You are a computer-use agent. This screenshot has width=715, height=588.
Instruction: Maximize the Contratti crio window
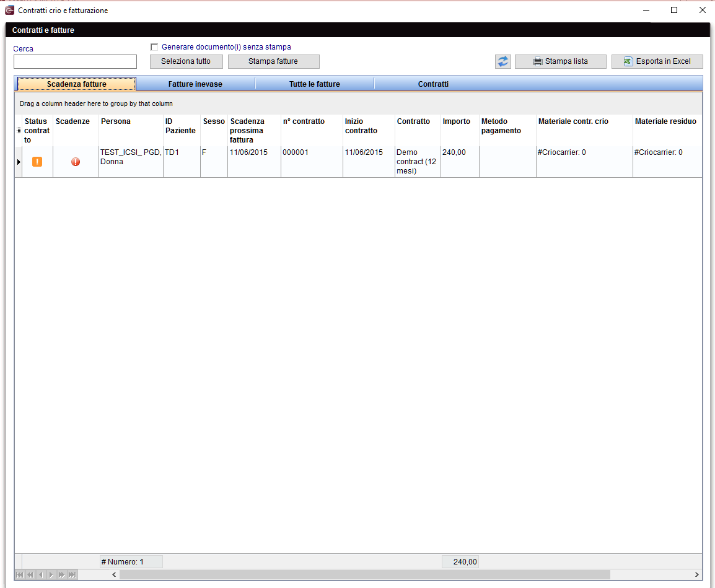pyautogui.click(x=674, y=10)
